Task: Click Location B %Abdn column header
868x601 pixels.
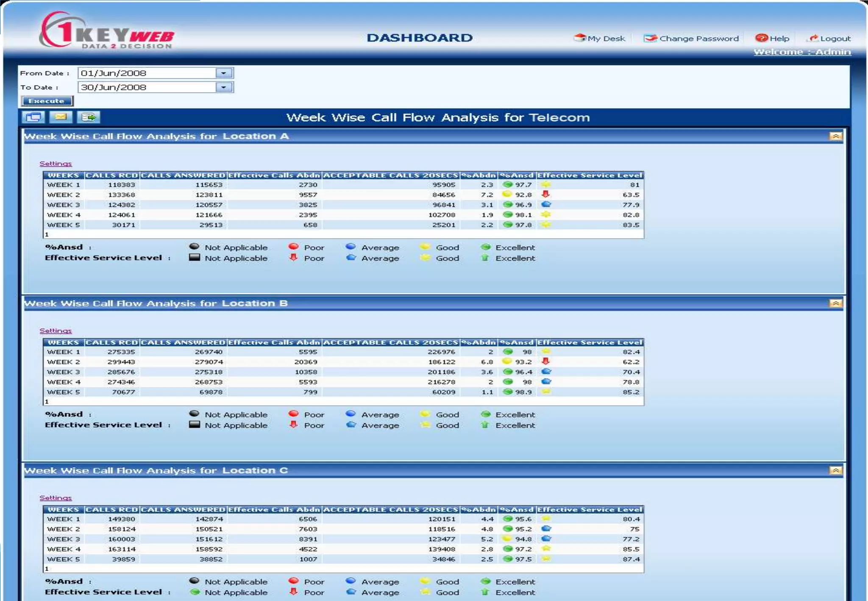Action: click(x=479, y=342)
